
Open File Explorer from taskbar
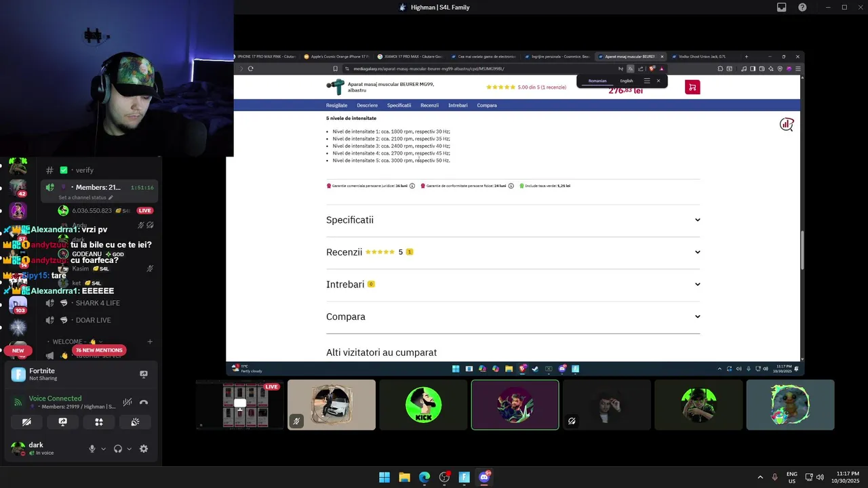pos(404,477)
